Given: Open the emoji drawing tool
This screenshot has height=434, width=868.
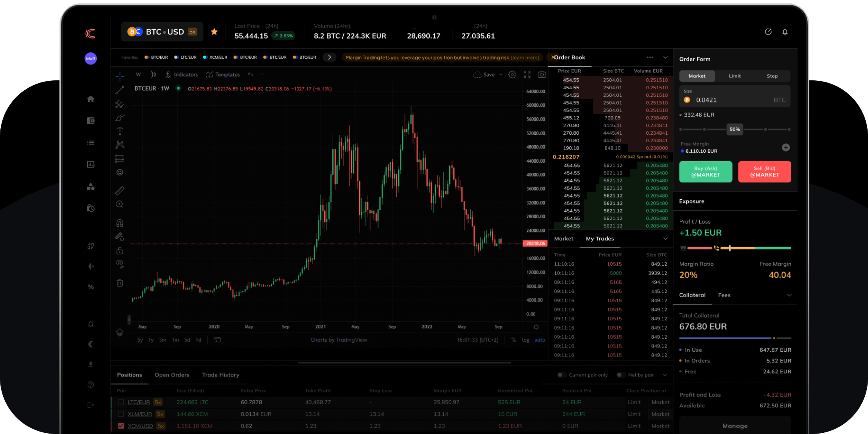Looking at the screenshot, I should tap(119, 172).
